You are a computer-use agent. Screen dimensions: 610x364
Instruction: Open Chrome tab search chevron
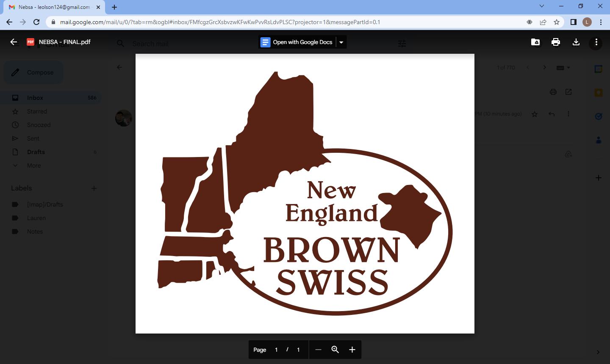(x=541, y=6)
